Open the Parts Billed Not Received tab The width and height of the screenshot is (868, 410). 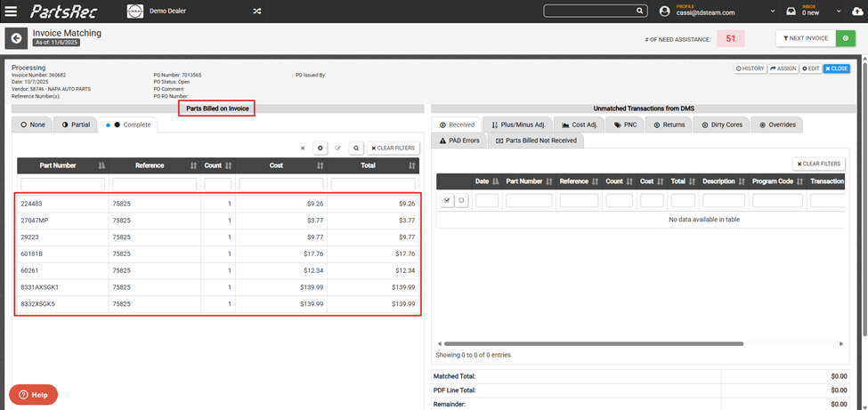point(536,141)
